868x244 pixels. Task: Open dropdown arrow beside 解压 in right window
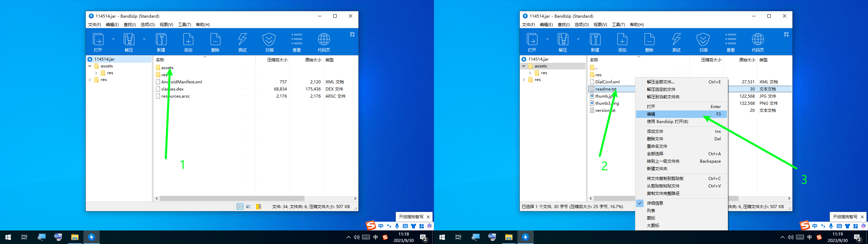[578, 39]
